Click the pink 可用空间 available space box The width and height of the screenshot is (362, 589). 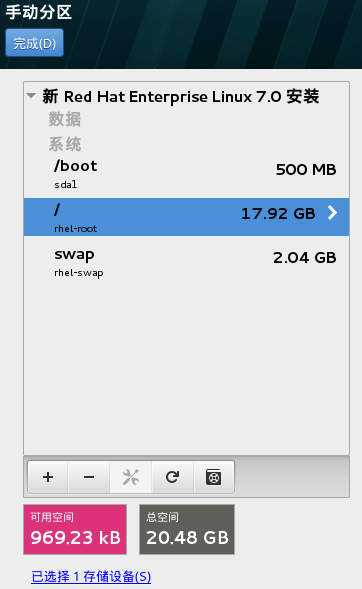75,529
